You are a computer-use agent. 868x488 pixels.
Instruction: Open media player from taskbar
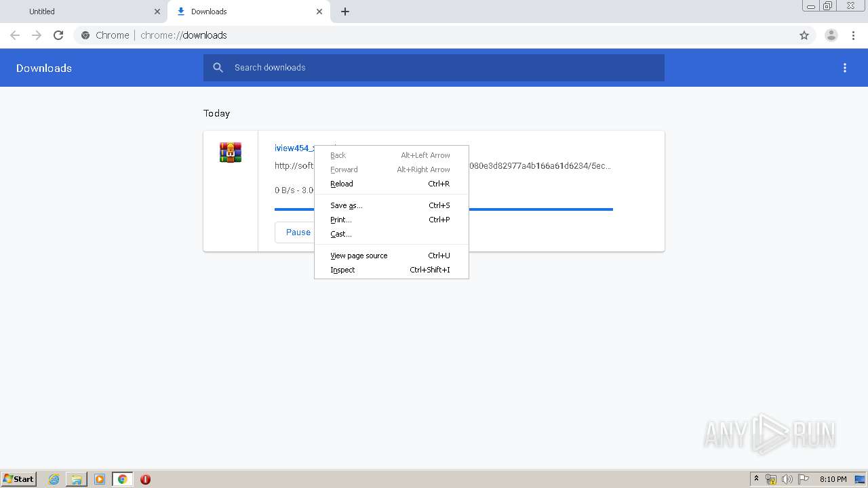[x=100, y=479]
